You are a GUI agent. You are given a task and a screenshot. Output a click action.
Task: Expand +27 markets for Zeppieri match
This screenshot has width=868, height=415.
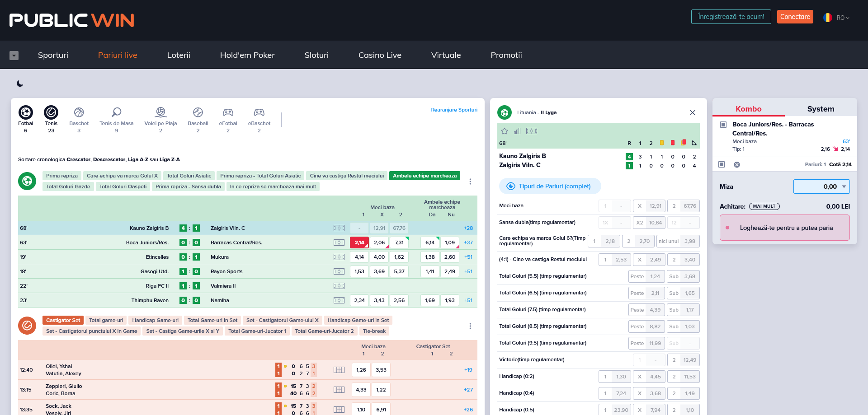pyautogui.click(x=468, y=390)
